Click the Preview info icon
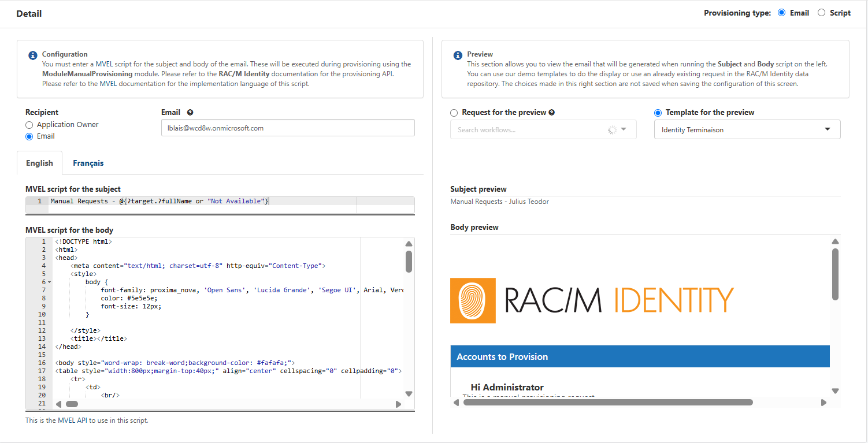This screenshot has height=443, width=868. coord(458,55)
